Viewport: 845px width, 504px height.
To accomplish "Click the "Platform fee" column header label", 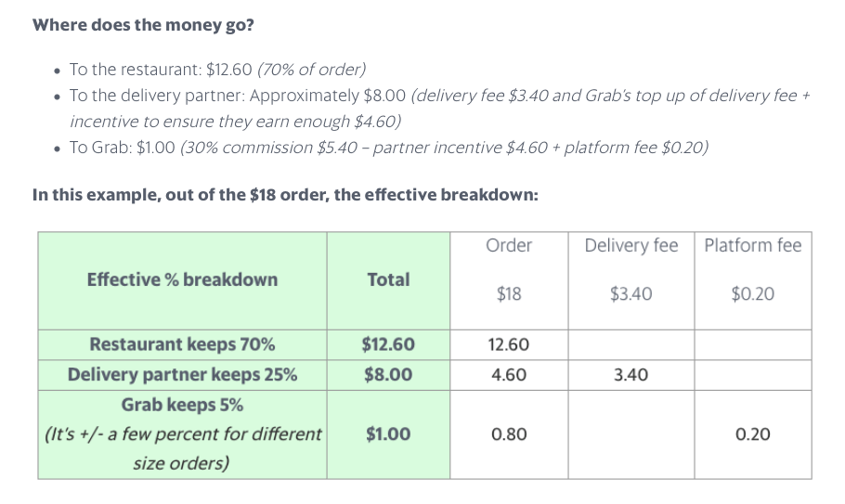I will 752,246.
